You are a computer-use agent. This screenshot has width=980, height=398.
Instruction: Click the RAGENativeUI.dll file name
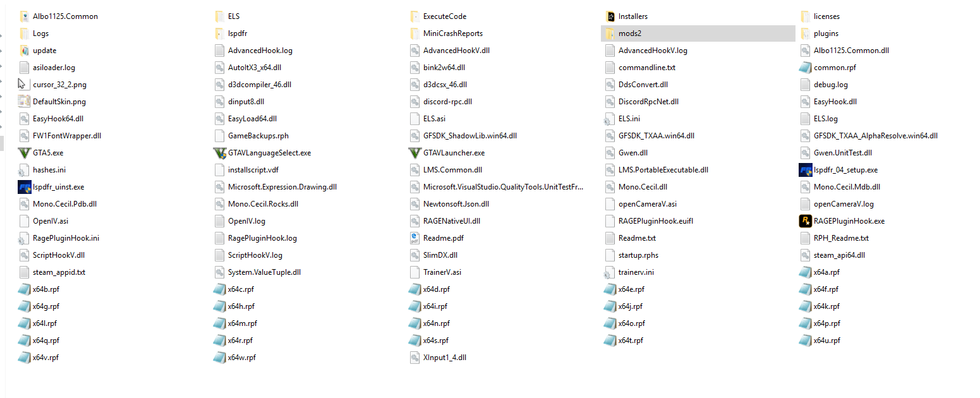click(x=451, y=221)
